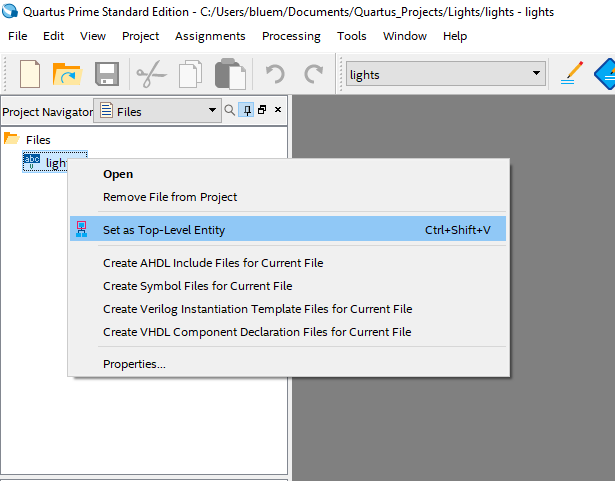Click the Open Project folder icon
The width and height of the screenshot is (615, 481).
click(x=66, y=74)
